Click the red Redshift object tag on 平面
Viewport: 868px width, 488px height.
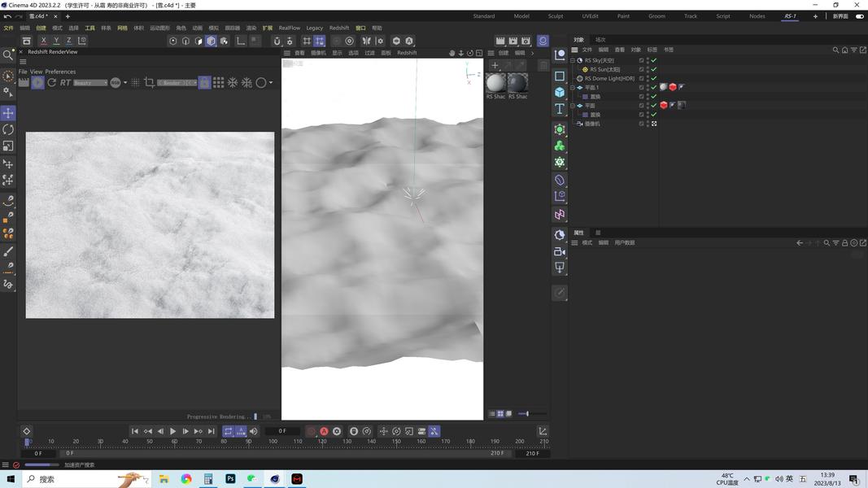coord(663,105)
